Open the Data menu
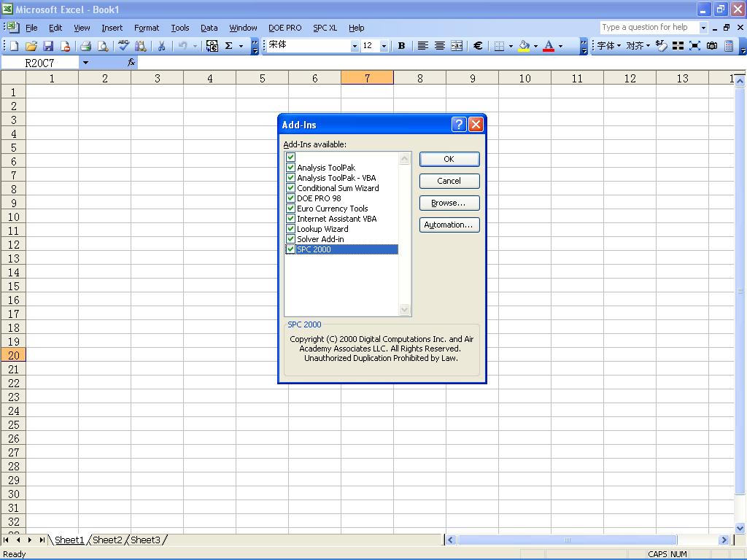The width and height of the screenshot is (747, 560). 209,28
